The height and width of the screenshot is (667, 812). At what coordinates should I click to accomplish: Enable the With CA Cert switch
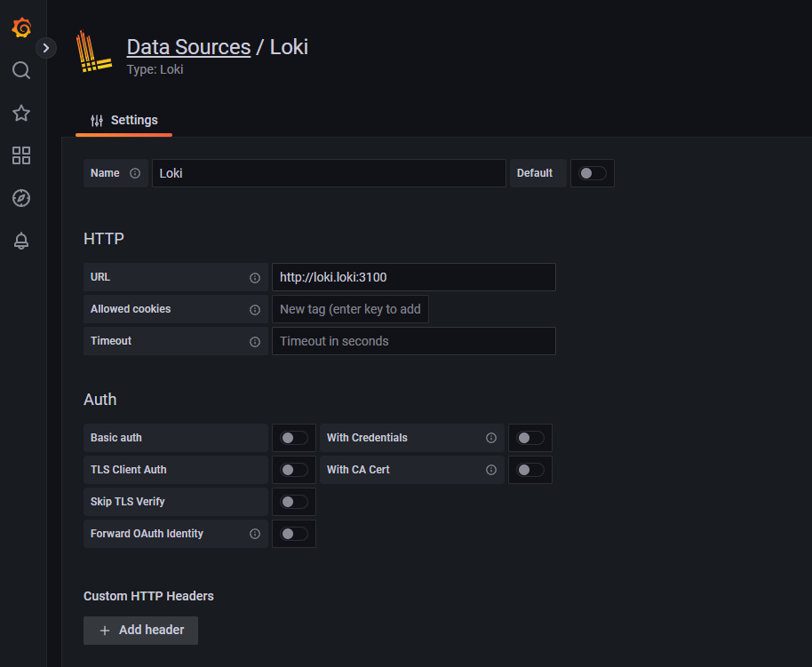pos(530,470)
